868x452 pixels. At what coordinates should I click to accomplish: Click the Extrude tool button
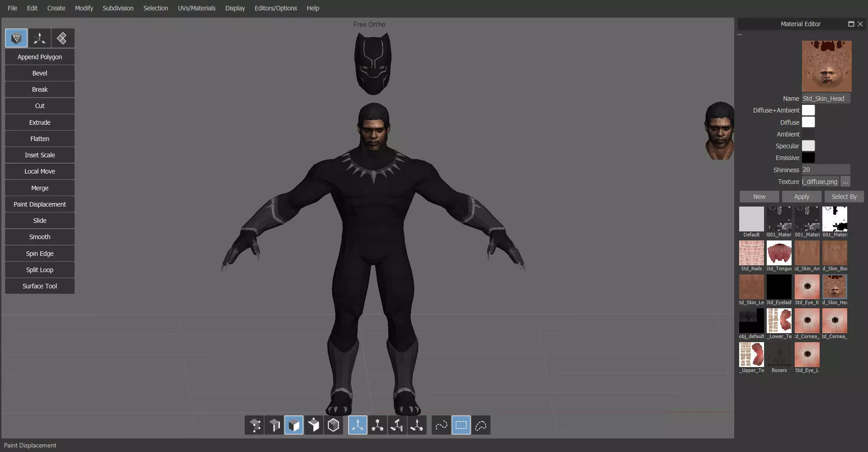tap(40, 122)
